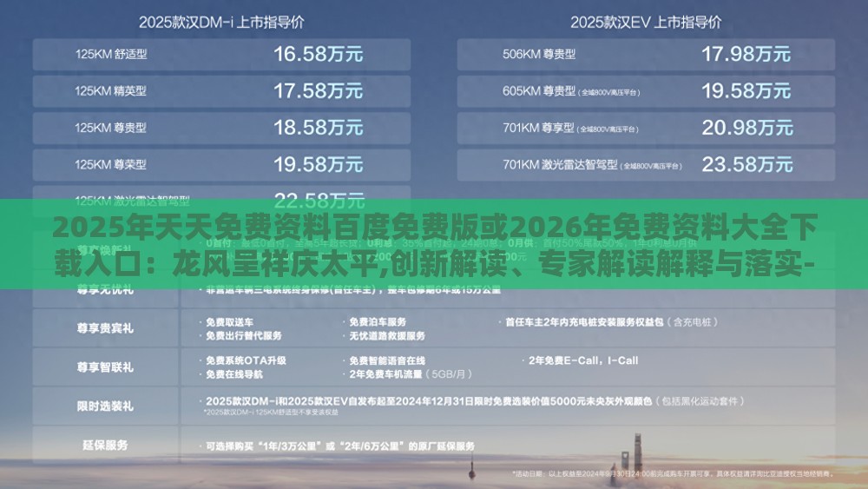The width and height of the screenshot is (868, 489).
Task: Select the 免费取送车 benefit text
Action: tap(230, 321)
